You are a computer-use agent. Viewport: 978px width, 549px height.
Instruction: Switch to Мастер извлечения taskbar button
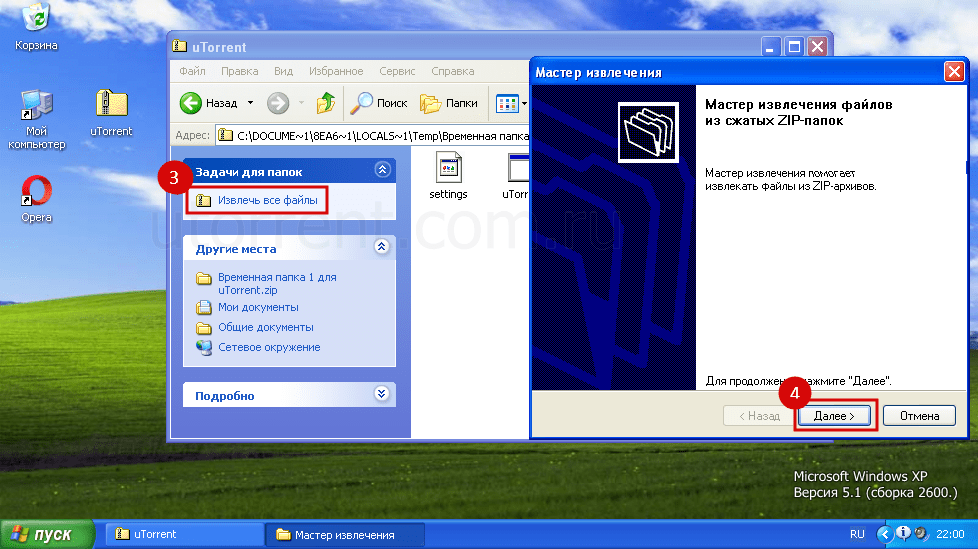tap(345, 535)
